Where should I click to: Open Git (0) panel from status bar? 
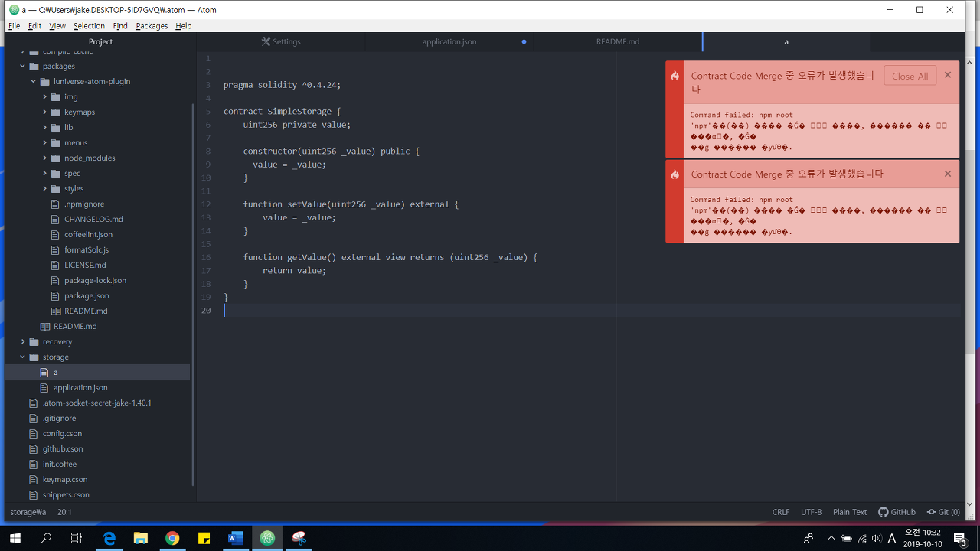point(943,512)
